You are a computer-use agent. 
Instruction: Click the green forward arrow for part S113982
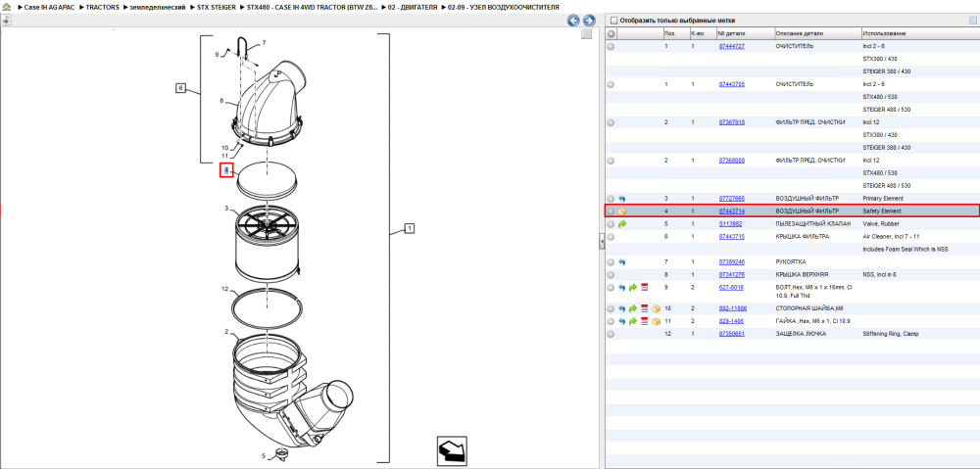622,223
